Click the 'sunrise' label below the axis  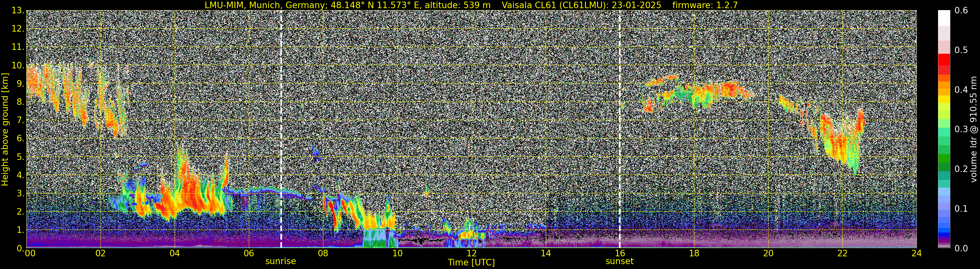coord(280,262)
